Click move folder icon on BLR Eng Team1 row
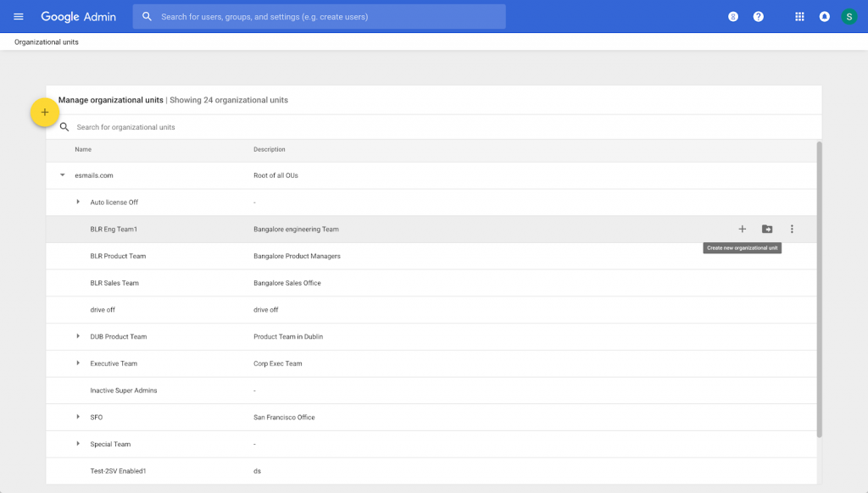 767,230
